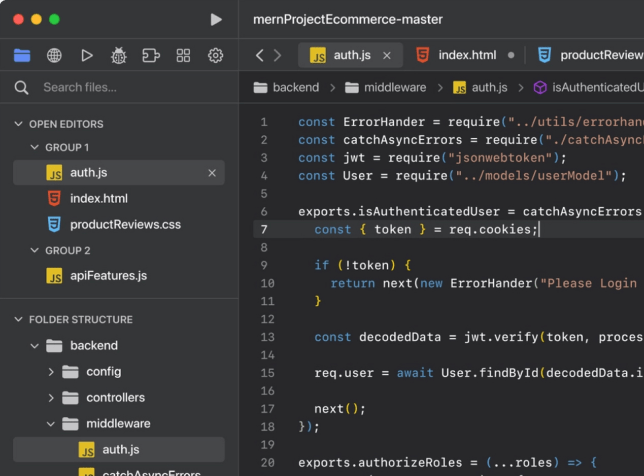644x476 pixels.
Task: Close the auth.js editor tab
Action: [387, 55]
